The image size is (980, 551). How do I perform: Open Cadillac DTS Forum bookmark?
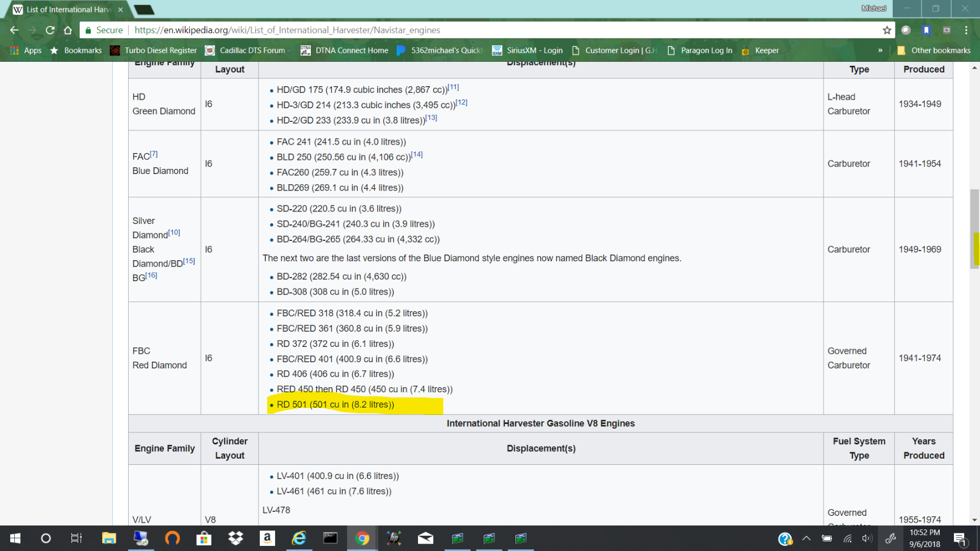point(247,50)
